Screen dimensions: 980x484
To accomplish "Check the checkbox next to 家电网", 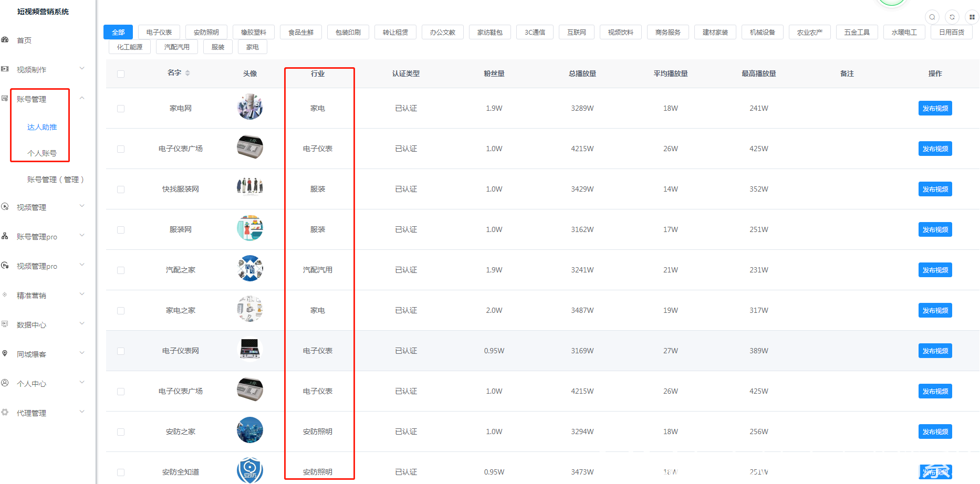I will click(120, 108).
